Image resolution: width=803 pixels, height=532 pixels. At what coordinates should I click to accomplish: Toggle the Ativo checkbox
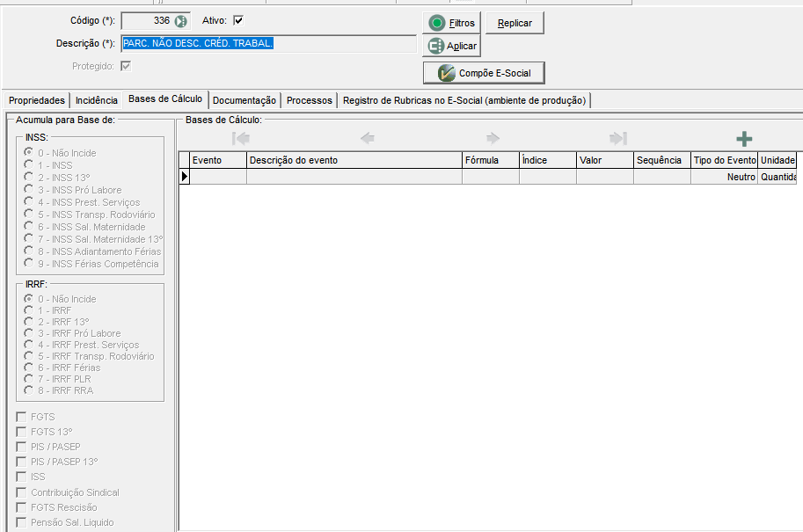click(238, 20)
